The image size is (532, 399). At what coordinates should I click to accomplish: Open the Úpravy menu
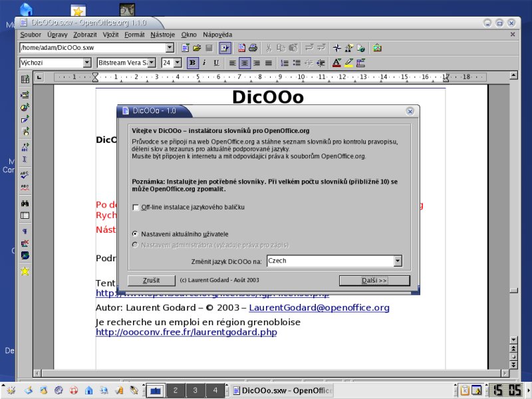click(57, 35)
